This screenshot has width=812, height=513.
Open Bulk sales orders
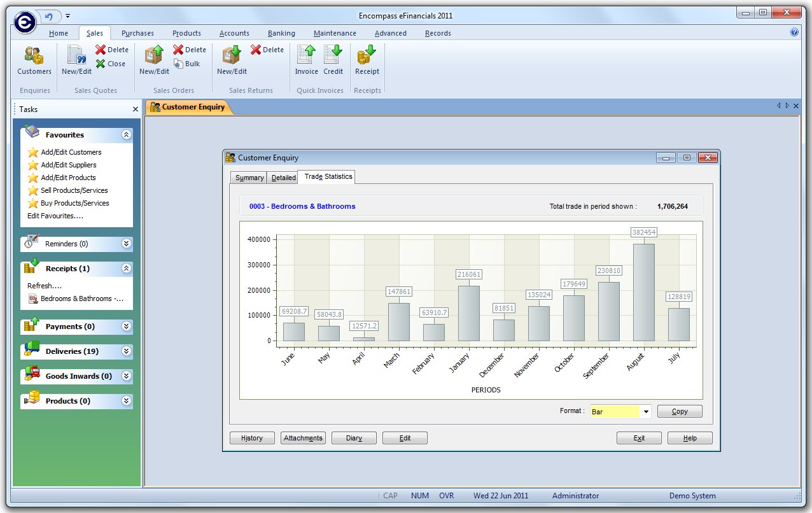(x=187, y=64)
